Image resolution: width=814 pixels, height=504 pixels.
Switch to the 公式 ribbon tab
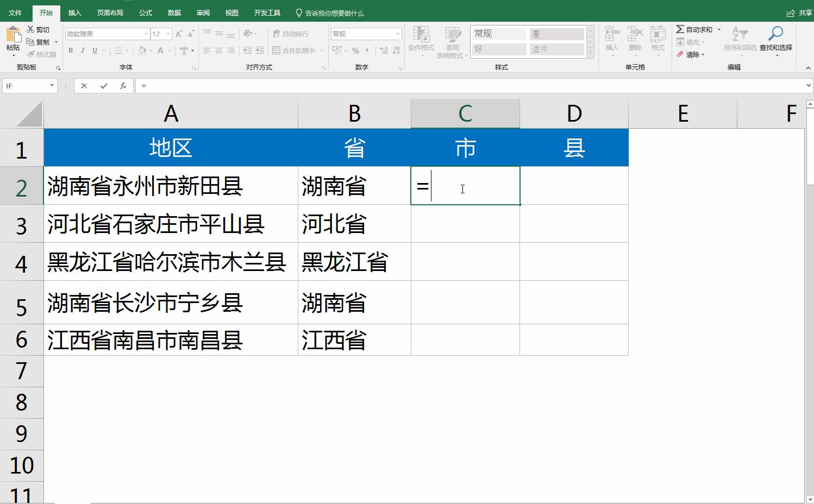click(145, 12)
